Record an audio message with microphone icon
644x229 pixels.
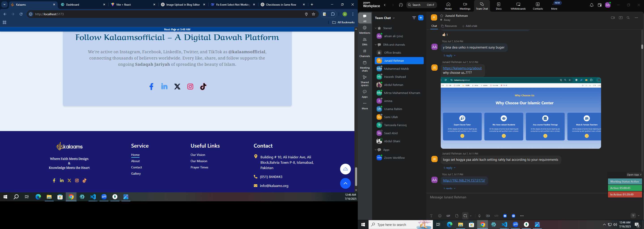point(479,216)
